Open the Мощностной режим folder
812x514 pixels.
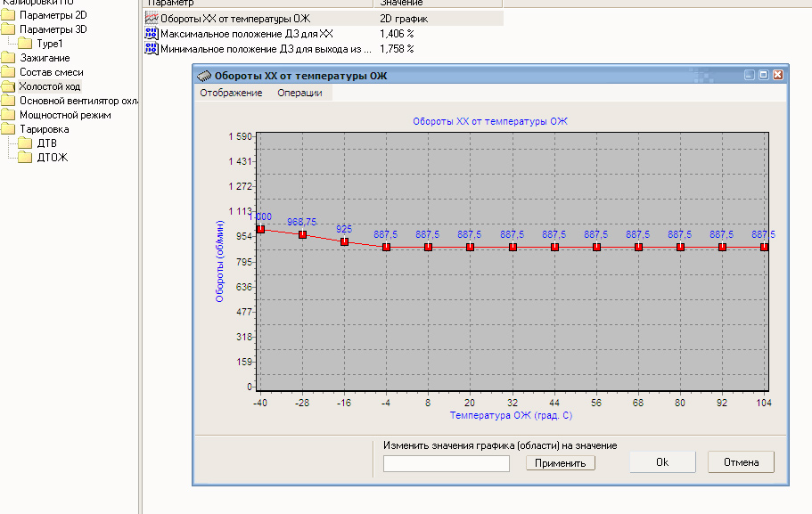(64, 115)
